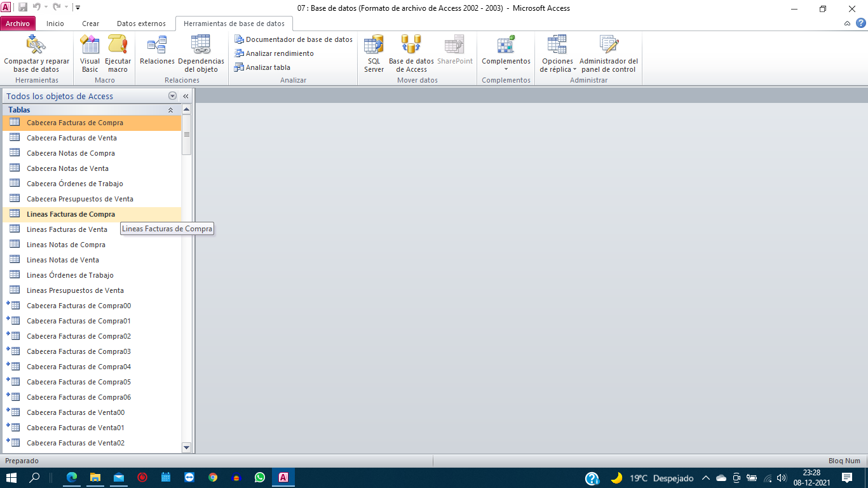Viewport: 868px width, 488px height.
Task: Open Documentador de base de datos
Action: click(294, 39)
